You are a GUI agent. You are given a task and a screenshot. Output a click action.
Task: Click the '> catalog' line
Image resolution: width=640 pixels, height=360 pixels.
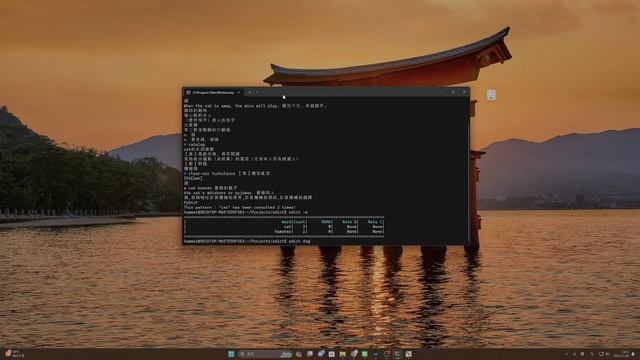tap(194, 144)
